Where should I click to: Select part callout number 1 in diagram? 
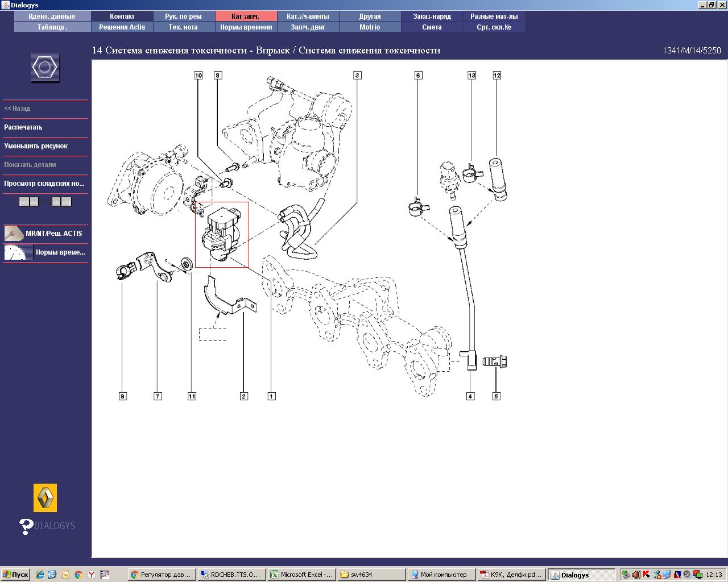tap(272, 396)
